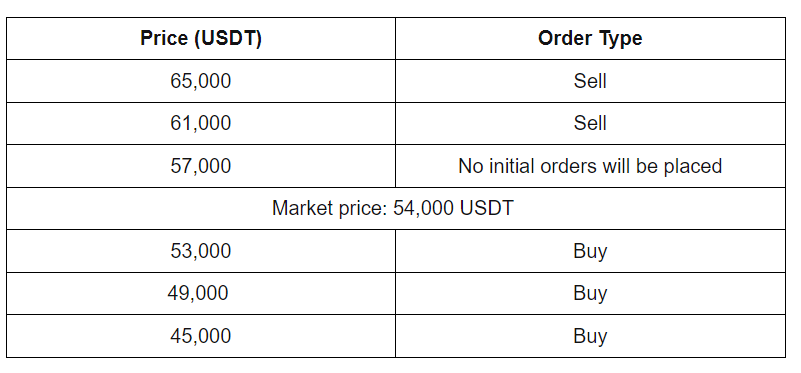This screenshot has width=801, height=373.
Task: Select the 53,000 price cell
Action: coord(201,251)
